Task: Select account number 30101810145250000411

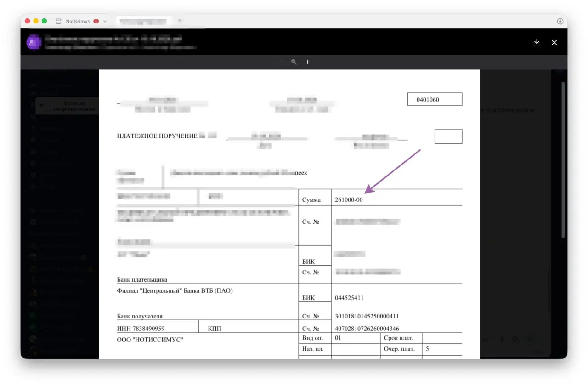Action: 367,316
